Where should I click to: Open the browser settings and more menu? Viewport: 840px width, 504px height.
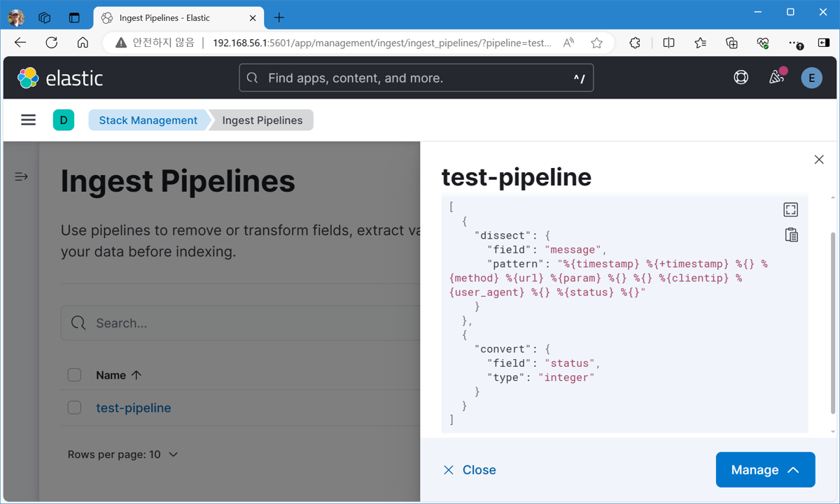[794, 43]
